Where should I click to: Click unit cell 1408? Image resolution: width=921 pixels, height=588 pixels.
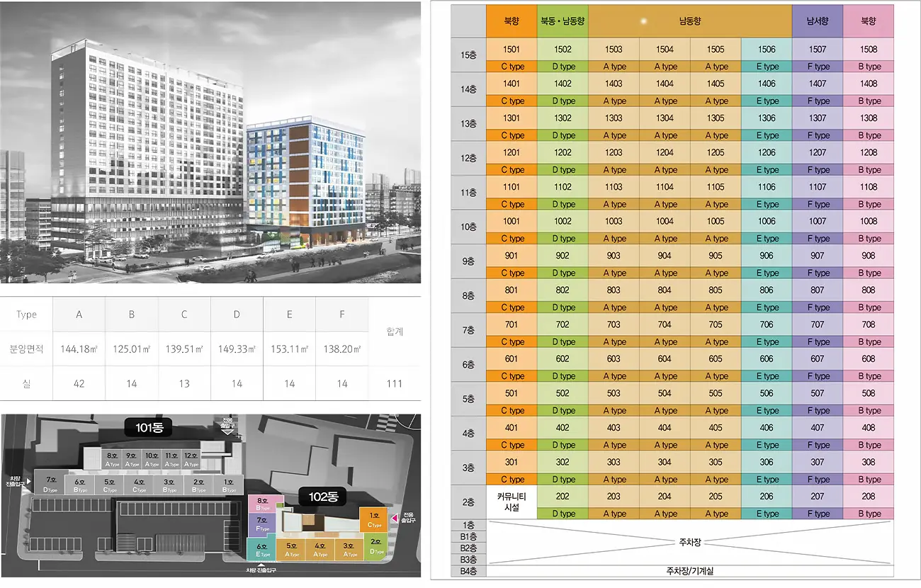pyautogui.click(x=869, y=84)
